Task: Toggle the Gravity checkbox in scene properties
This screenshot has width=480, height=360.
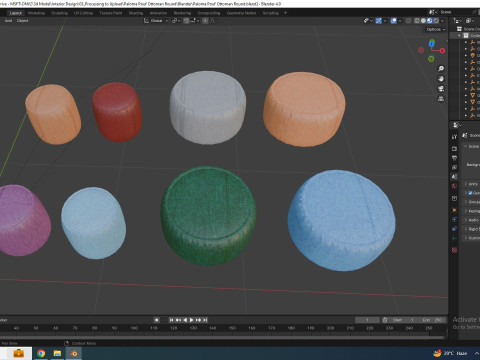Action: (470, 193)
